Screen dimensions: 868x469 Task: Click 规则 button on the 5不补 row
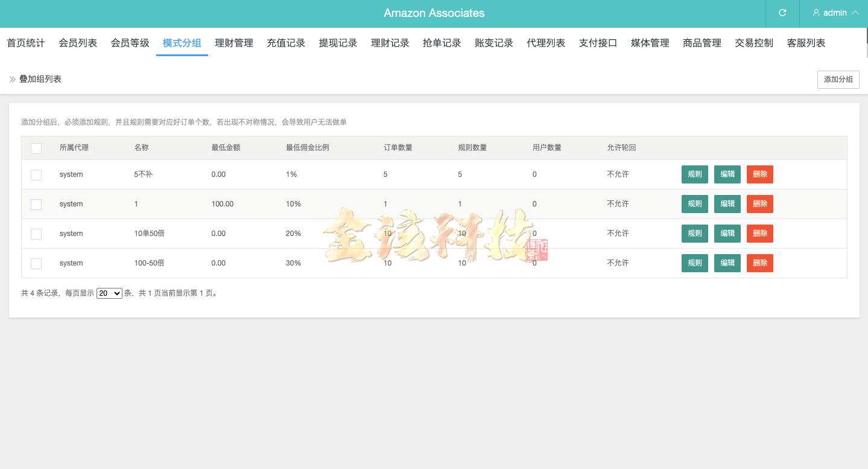(x=694, y=174)
